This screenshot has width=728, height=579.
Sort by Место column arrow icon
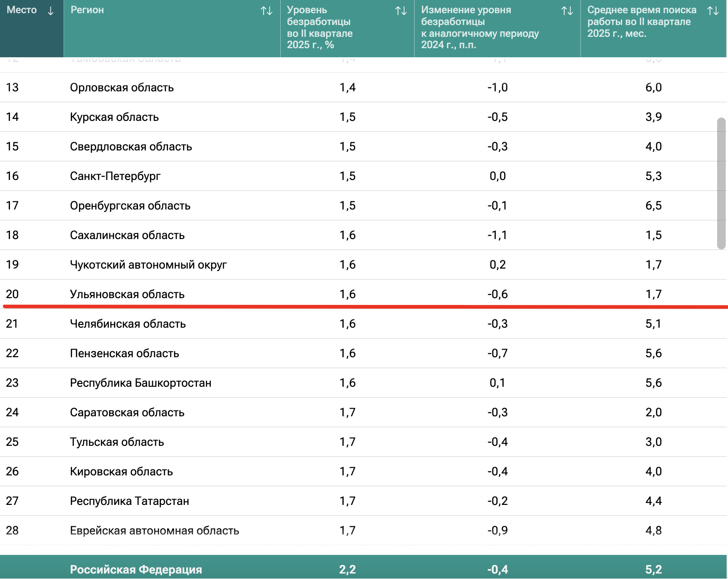50,11
